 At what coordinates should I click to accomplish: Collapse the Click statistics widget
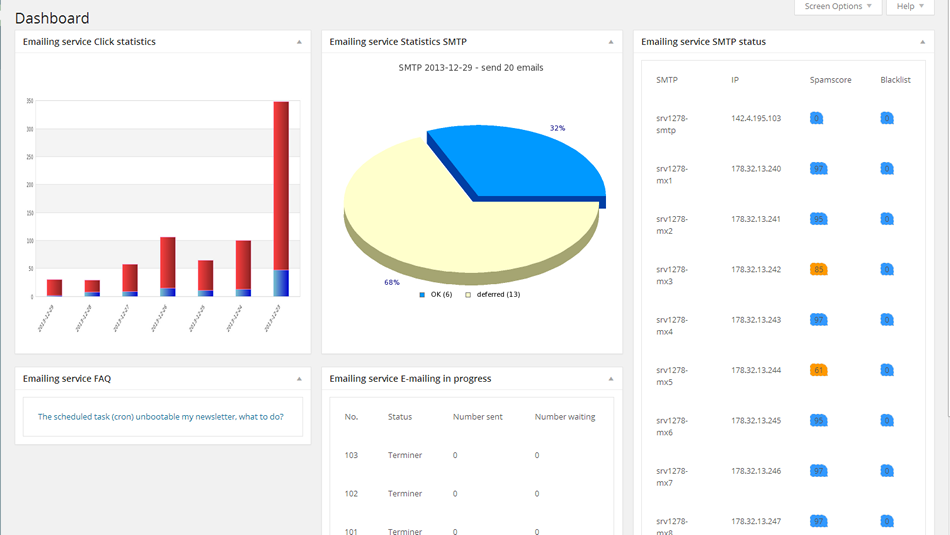coord(299,42)
